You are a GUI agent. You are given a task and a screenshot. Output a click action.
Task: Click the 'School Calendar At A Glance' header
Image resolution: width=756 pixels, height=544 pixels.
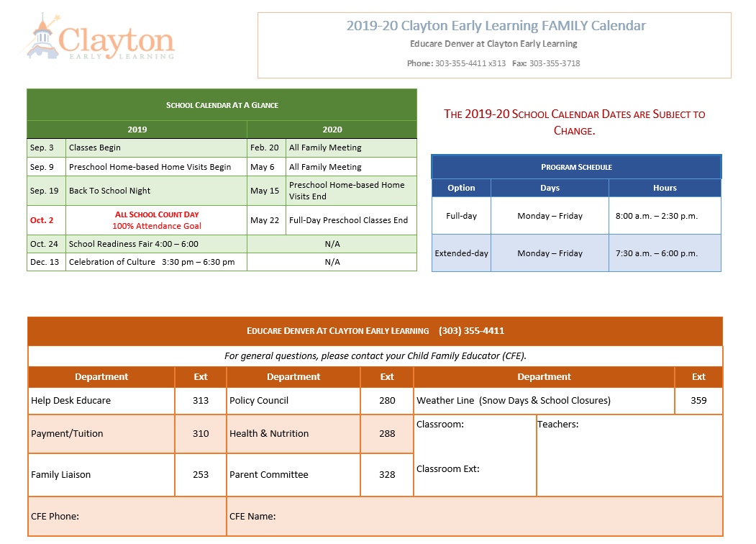click(x=222, y=105)
